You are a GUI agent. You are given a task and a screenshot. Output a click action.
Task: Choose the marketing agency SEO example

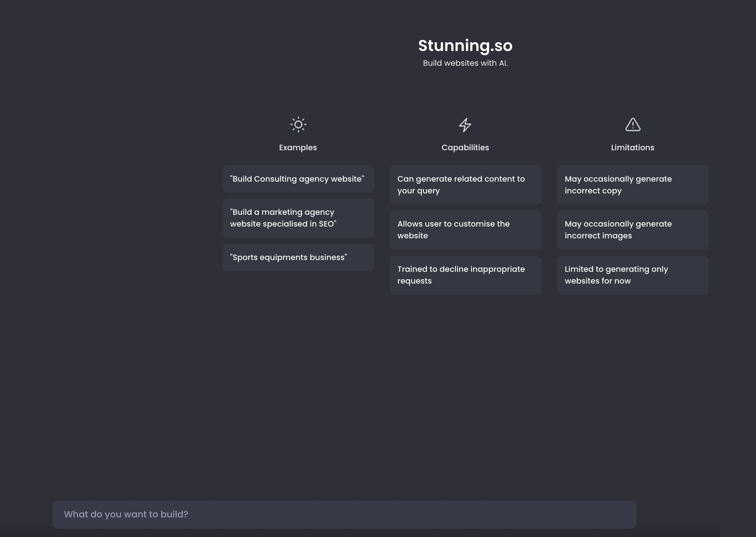point(298,218)
